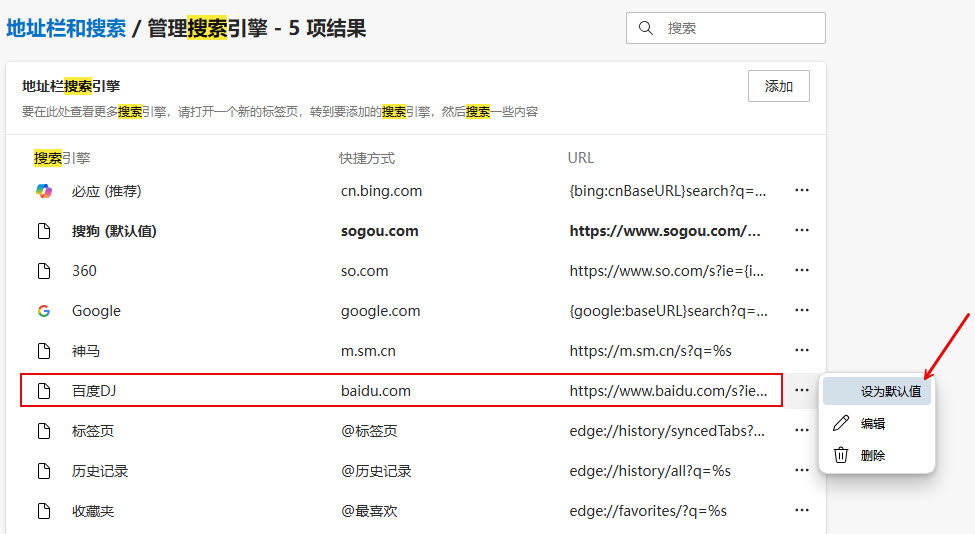Click the 神马 engine name
This screenshot has height=534, width=975.
coord(86,351)
